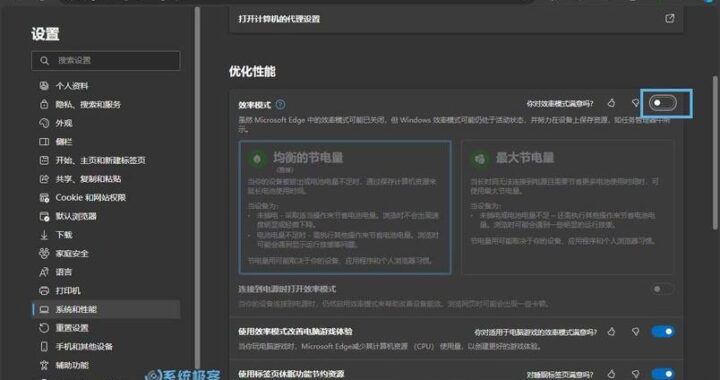720x380 pixels.
Task: Thumbs down the 效率模式 feedback
Action: (636, 103)
